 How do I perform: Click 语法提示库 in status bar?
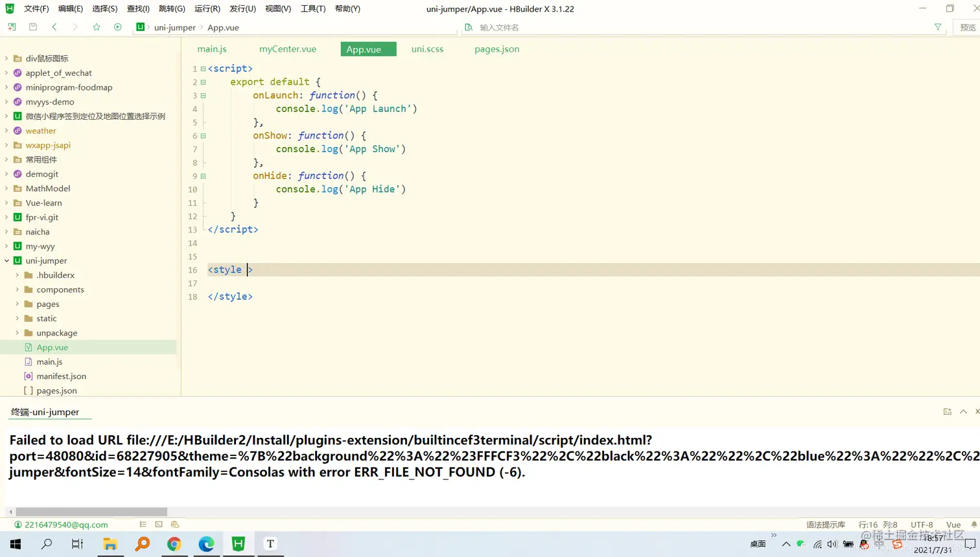click(x=826, y=525)
